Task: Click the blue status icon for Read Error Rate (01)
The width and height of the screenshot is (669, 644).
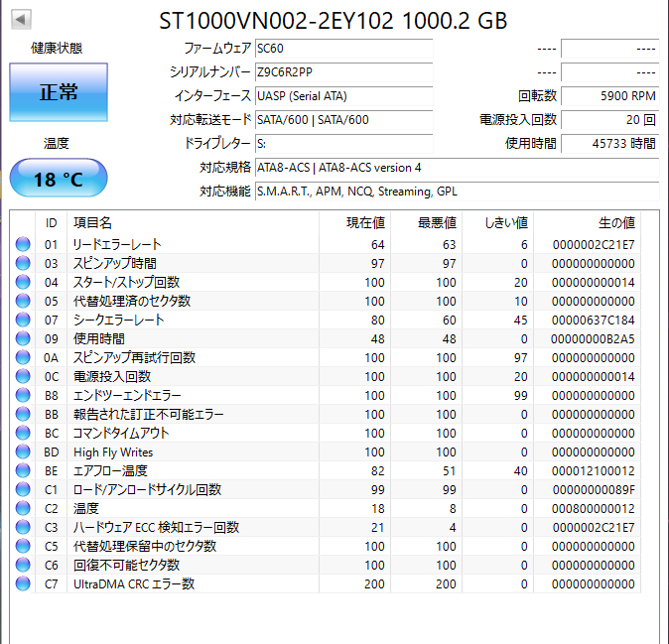Action: pos(23,244)
